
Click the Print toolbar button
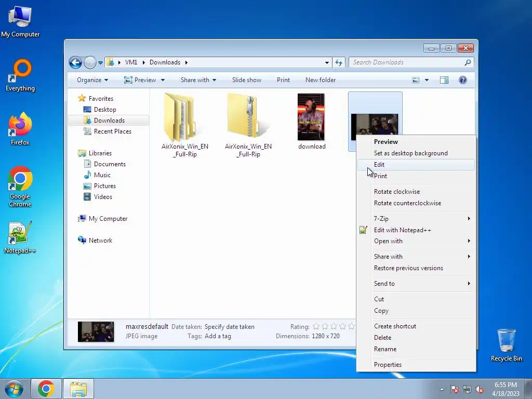[283, 80]
